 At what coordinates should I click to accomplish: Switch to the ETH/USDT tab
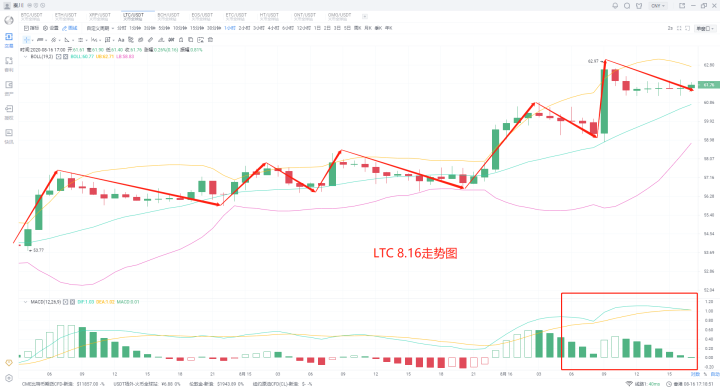(x=66, y=17)
